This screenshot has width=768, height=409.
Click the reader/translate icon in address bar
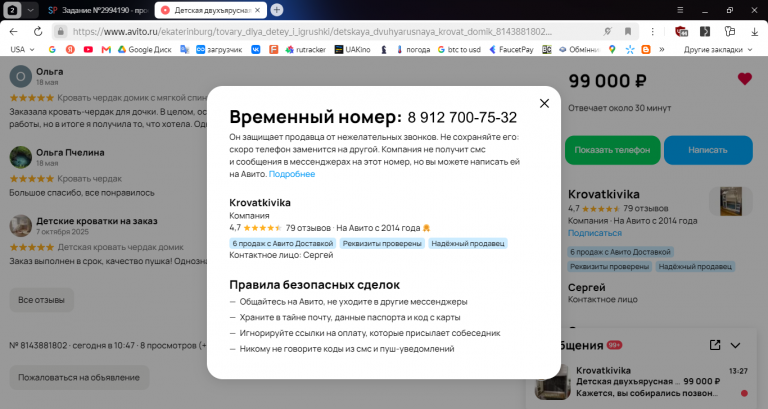click(607, 31)
